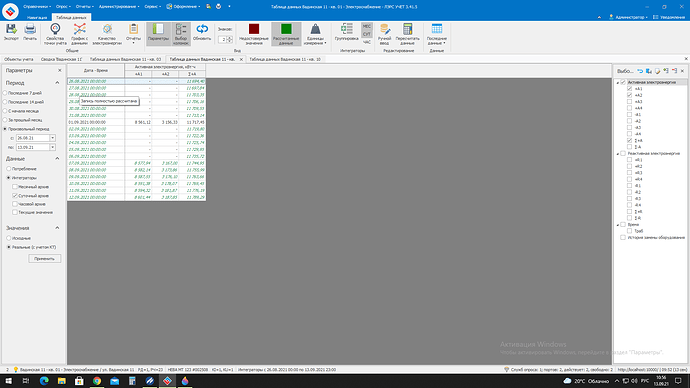Viewport: 690px width, 388px height.
Task: Open Chrome from the Windows taskbar
Action: (x=97, y=381)
